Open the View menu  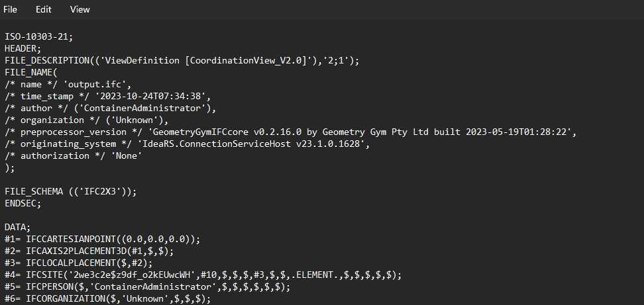click(80, 9)
